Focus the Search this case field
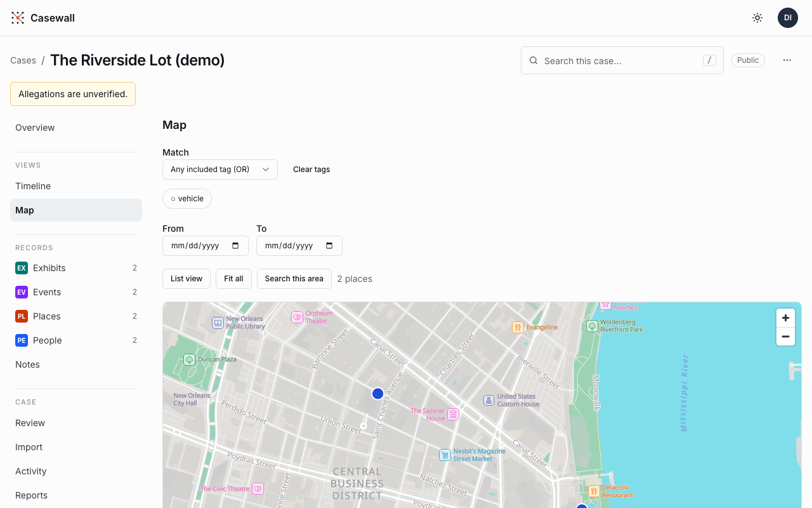 click(622, 60)
